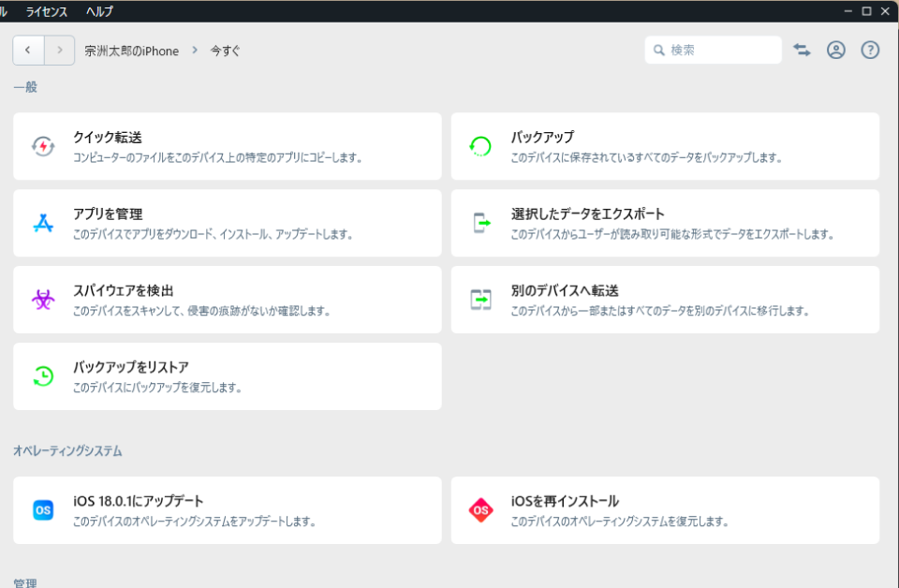Select the クイック転送 (Quick Transfer) icon
The height and width of the screenshot is (588, 899).
pos(42,146)
